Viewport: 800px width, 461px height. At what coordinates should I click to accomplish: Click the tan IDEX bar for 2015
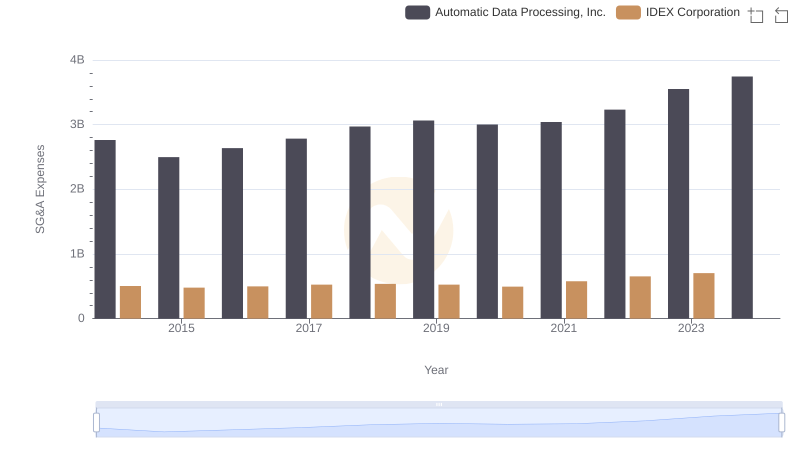pyautogui.click(x=194, y=303)
